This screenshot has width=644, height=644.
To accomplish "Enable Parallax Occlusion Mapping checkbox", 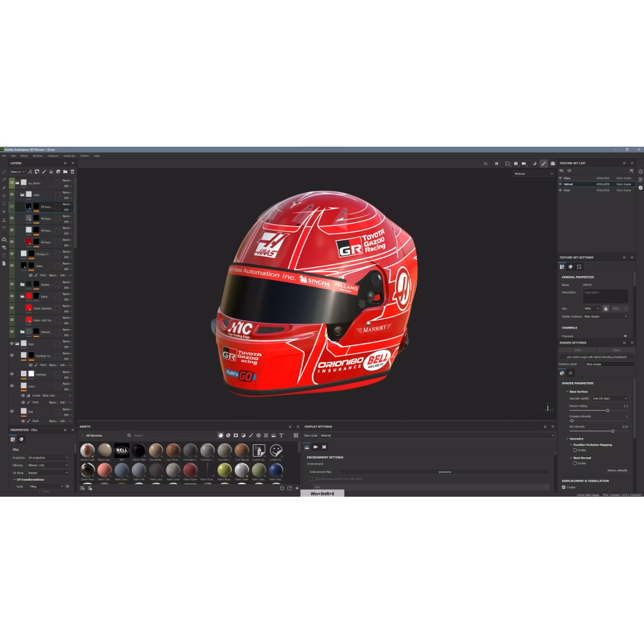I will point(575,451).
